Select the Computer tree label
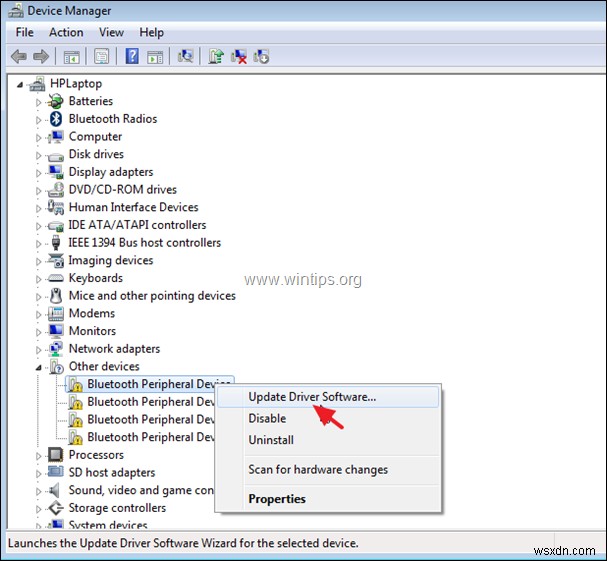Image resolution: width=607 pixels, height=561 pixels. pyautogui.click(x=95, y=137)
